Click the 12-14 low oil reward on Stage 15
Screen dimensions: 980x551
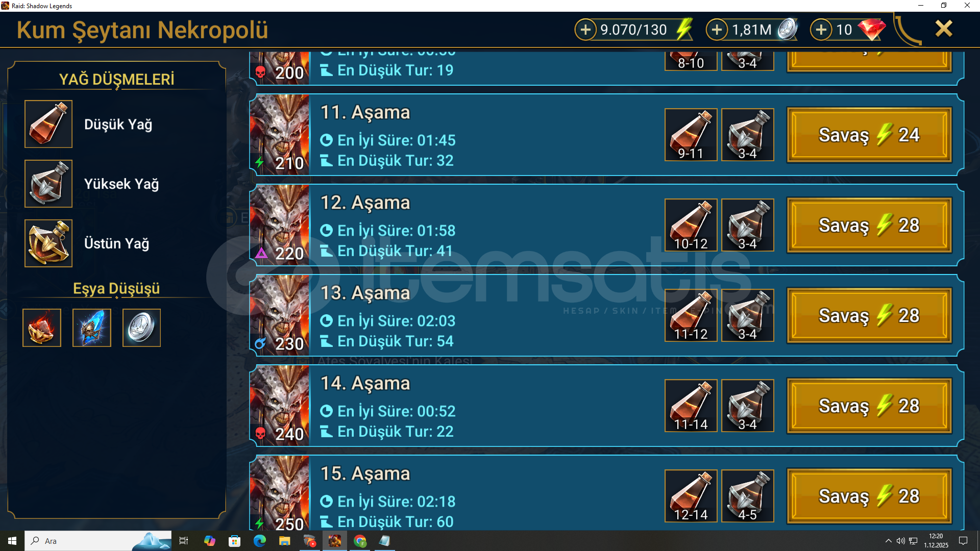click(691, 496)
